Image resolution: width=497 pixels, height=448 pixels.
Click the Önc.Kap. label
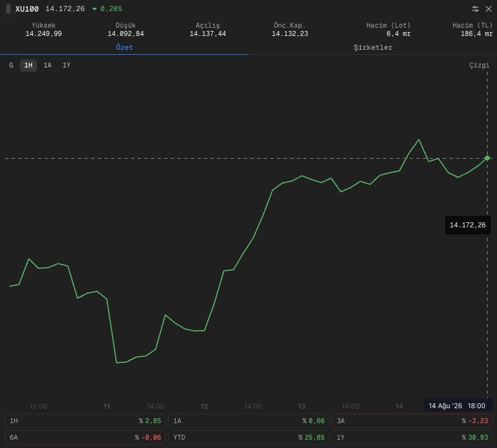coord(290,25)
